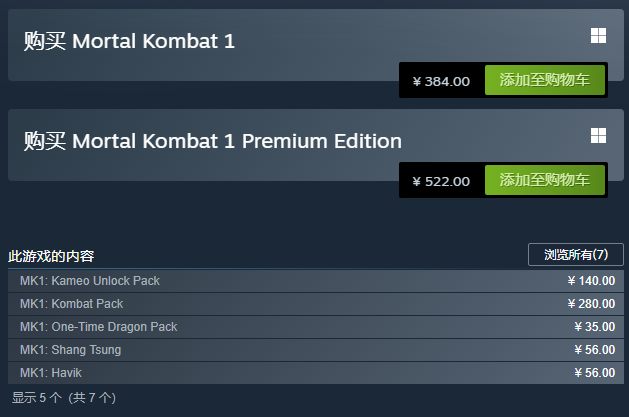
Task: Open the MK1: Kameo Unlock Pack entry
Action: pyautogui.click(x=316, y=281)
